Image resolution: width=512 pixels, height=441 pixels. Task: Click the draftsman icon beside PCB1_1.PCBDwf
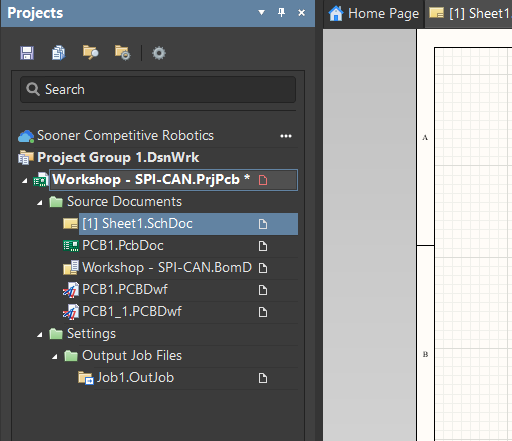coord(71,312)
